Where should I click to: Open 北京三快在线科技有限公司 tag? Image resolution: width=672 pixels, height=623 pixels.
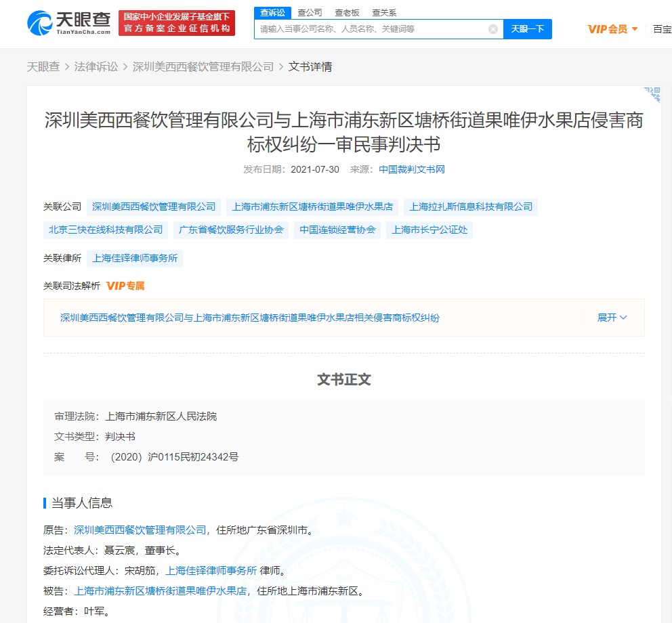pos(106,230)
